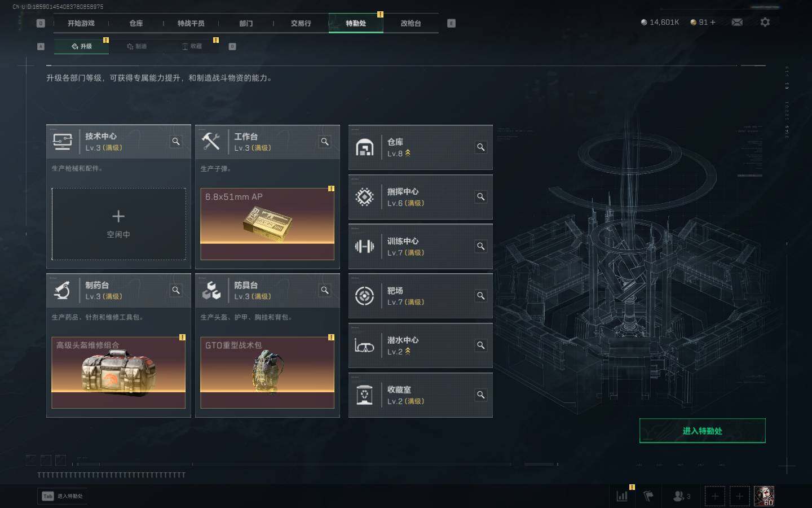The height and width of the screenshot is (508, 812).
Task: Click plus next to 91 currency
Action: (713, 22)
